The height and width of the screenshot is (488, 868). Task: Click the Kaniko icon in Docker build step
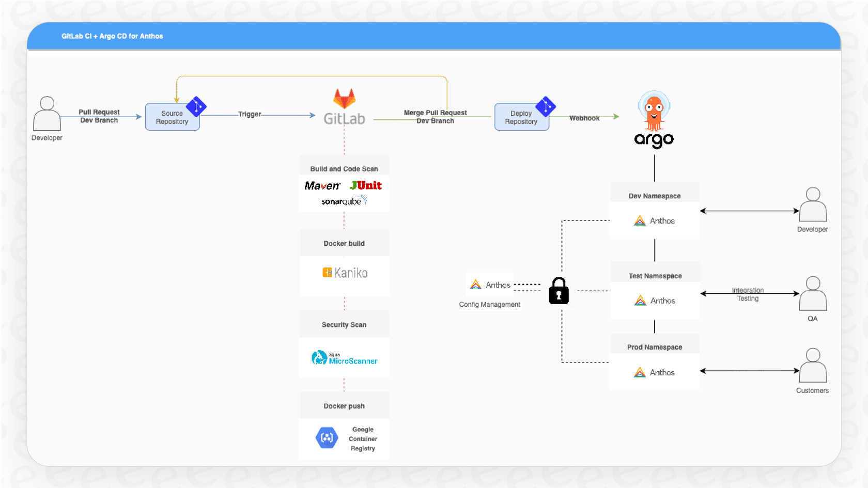[x=327, y=273]
